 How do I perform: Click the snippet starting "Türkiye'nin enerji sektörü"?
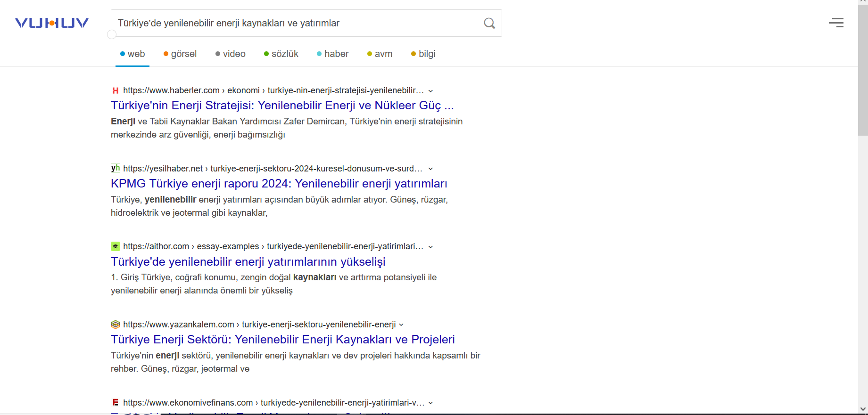pyautogui.click(x=296, y=362)
